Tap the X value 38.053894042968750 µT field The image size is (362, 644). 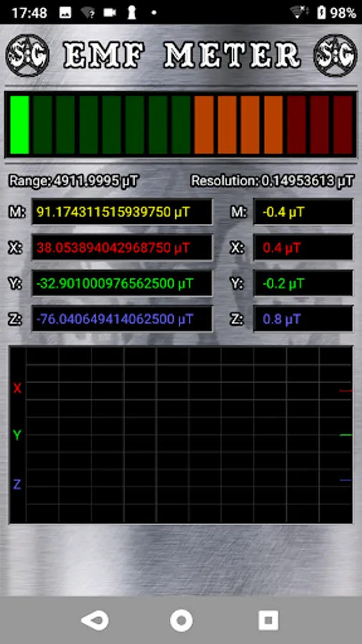tap(122, 248)
